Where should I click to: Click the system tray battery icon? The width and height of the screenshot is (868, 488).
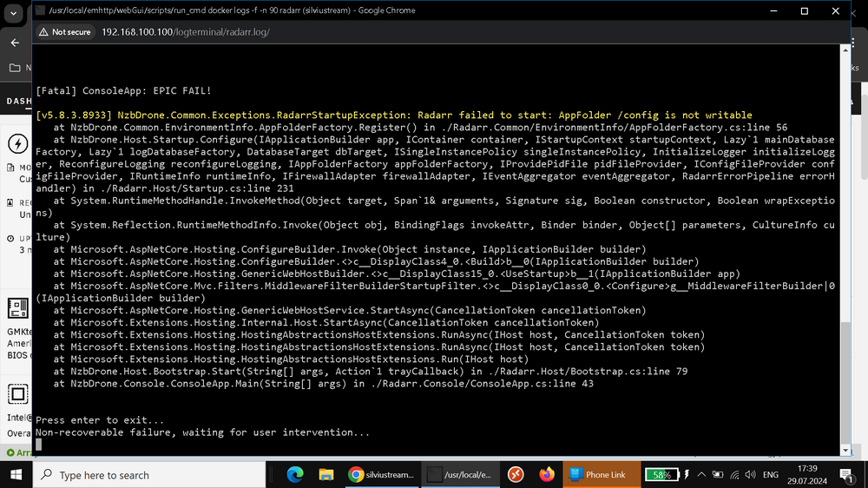(718, 475)
